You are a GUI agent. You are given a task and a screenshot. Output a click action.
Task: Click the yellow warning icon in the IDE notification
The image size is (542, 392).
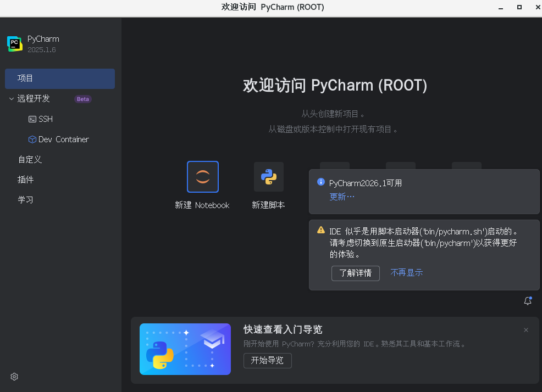pos(321,230)
